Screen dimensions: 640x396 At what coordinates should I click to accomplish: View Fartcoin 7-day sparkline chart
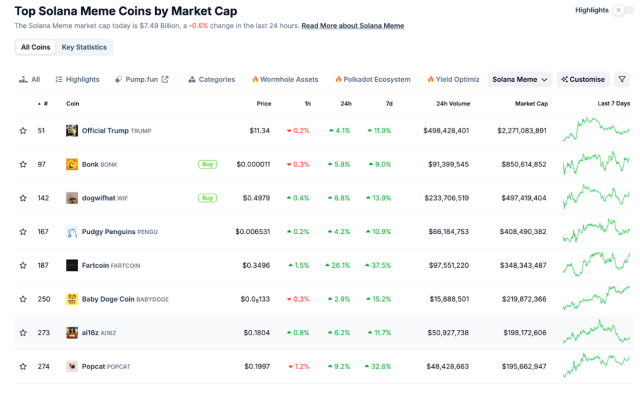pos(596,264)
